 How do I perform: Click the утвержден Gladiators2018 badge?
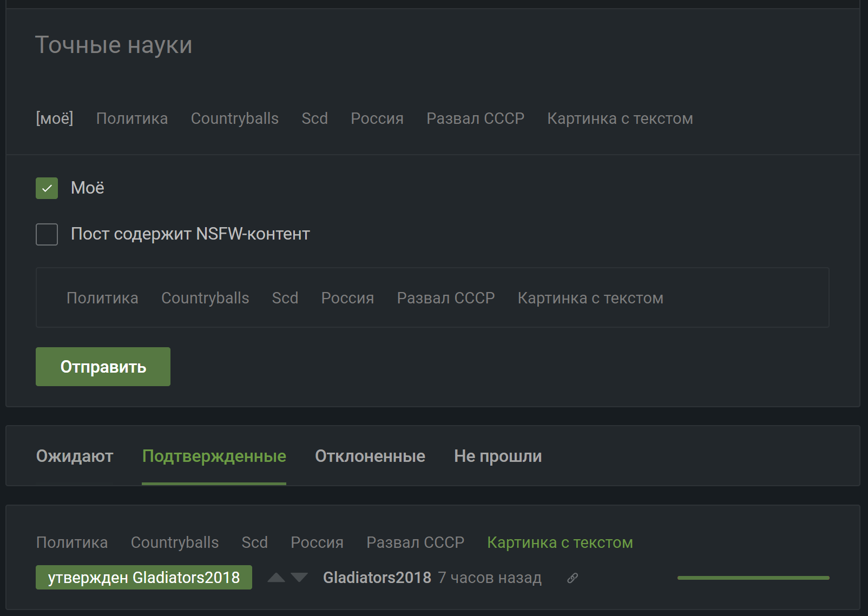[144, 578]
